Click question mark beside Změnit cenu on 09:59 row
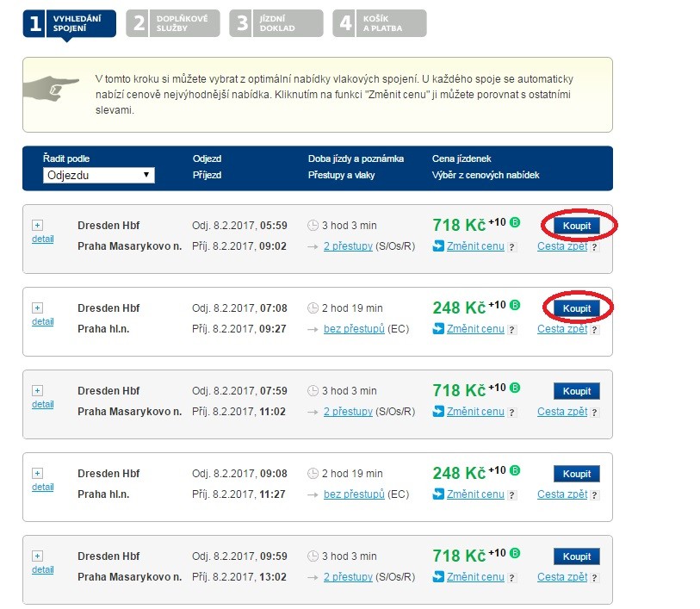Viewport: 700px width, 609px height. pyautogui.click(x=511, y=578)
